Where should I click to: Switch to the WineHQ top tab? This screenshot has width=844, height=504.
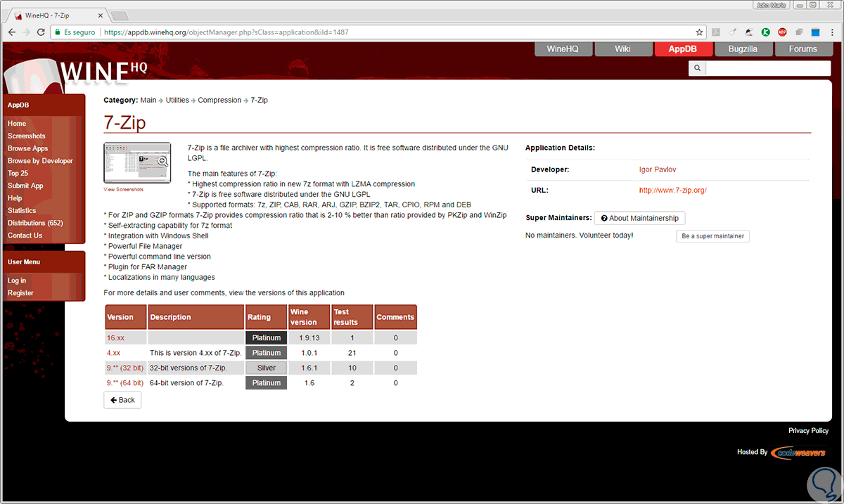[563, 49]
